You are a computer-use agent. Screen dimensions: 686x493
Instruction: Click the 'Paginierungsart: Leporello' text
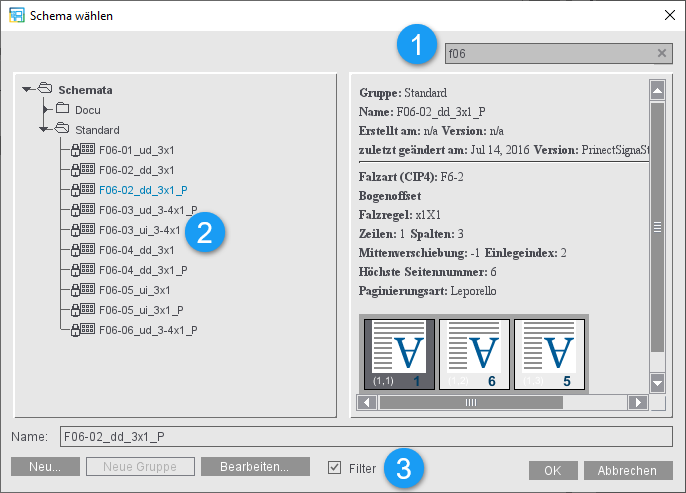[x=427, y=291]
